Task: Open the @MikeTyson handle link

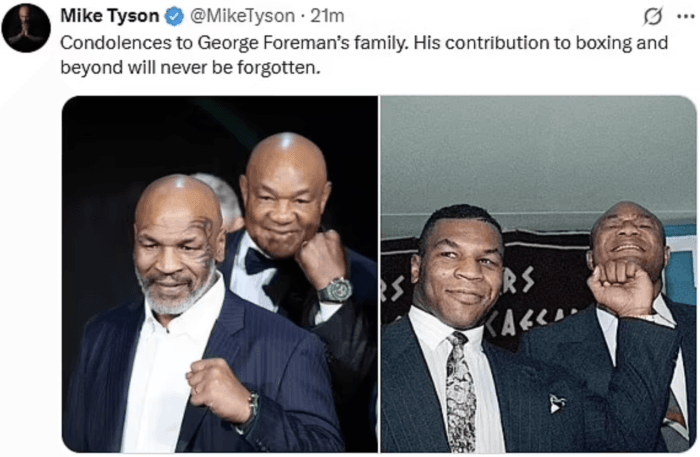Action: click(x=242, y=16)
